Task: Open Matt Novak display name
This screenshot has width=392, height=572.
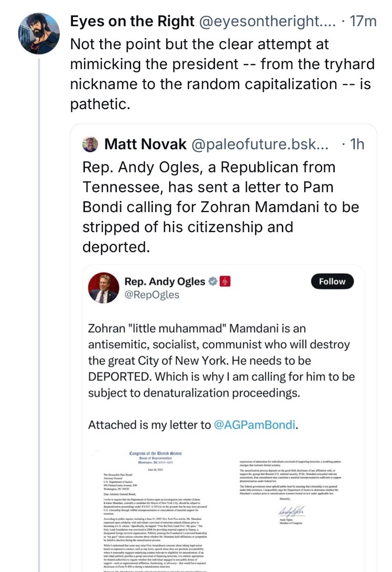Action: [145, 144]
